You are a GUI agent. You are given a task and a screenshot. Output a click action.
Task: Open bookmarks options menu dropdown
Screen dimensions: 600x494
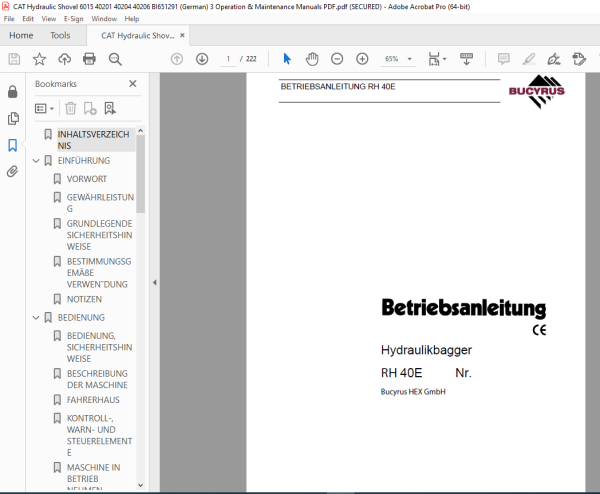tap(44, 108)
